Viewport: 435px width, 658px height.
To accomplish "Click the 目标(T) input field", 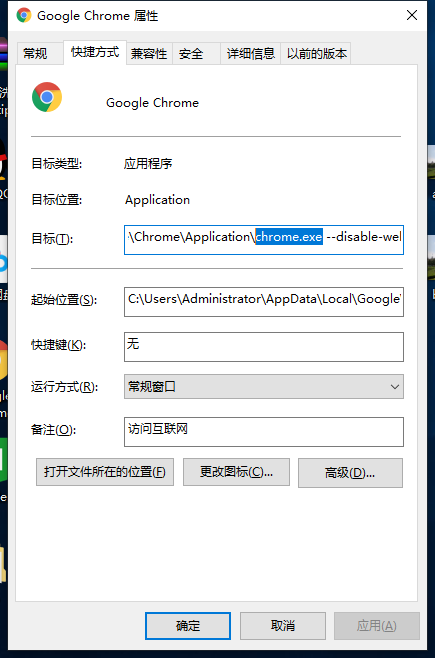I will pos(264,240).
